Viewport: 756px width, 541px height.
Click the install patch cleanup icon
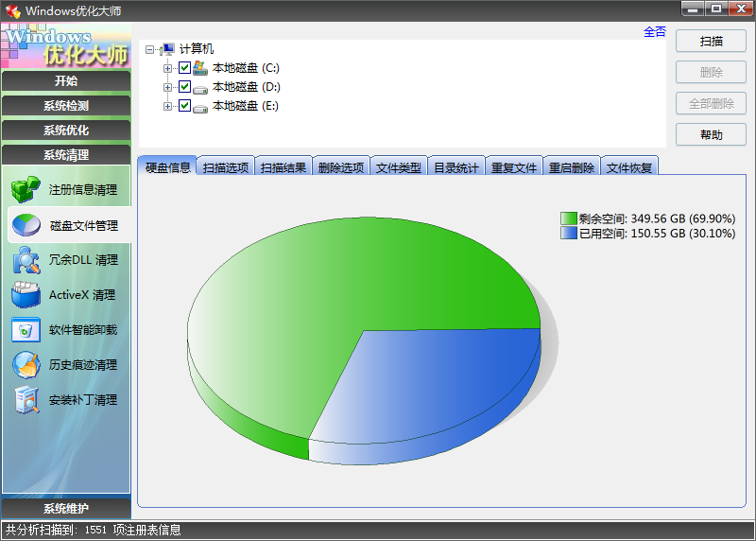pos(26,400)
